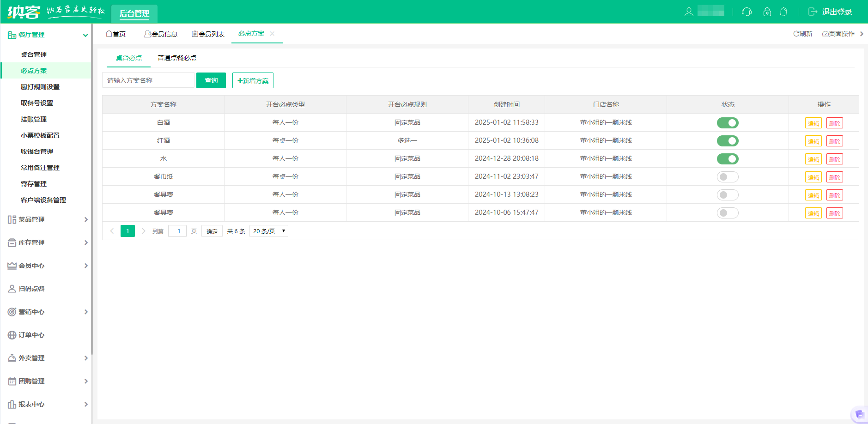Open the 后台管理 header tab
The height and width of the screenshot is (424, 868).
click(x=134, y=13)
